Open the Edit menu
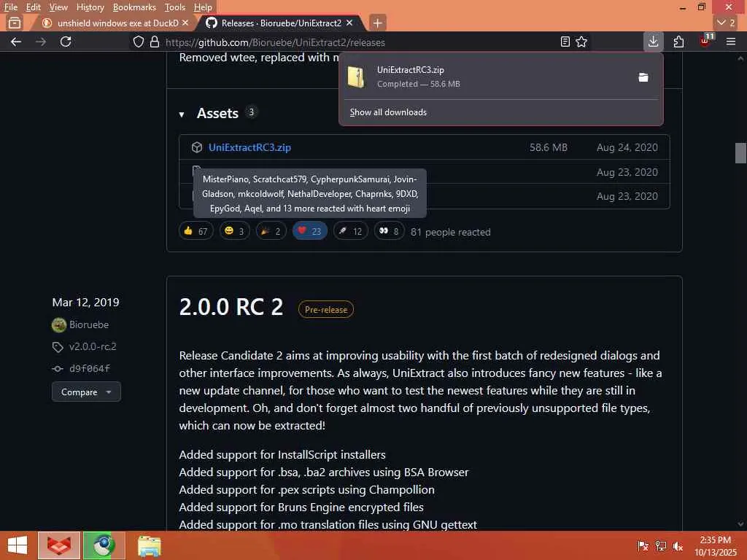 click(x=33, y=7)
